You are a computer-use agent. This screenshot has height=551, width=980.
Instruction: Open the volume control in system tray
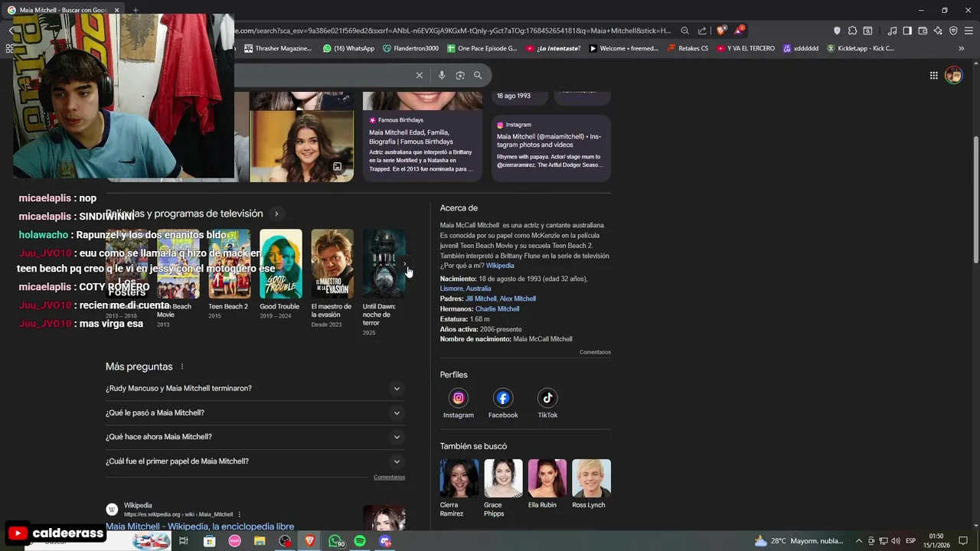point(896,541)
